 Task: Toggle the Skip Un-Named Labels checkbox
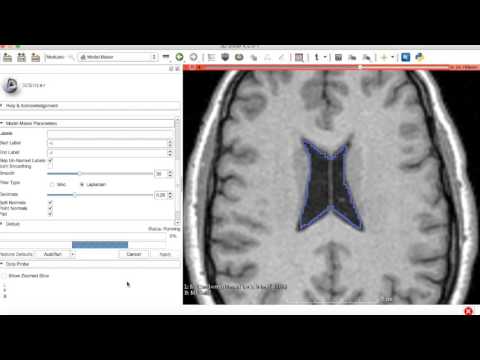tap(50, 160)
